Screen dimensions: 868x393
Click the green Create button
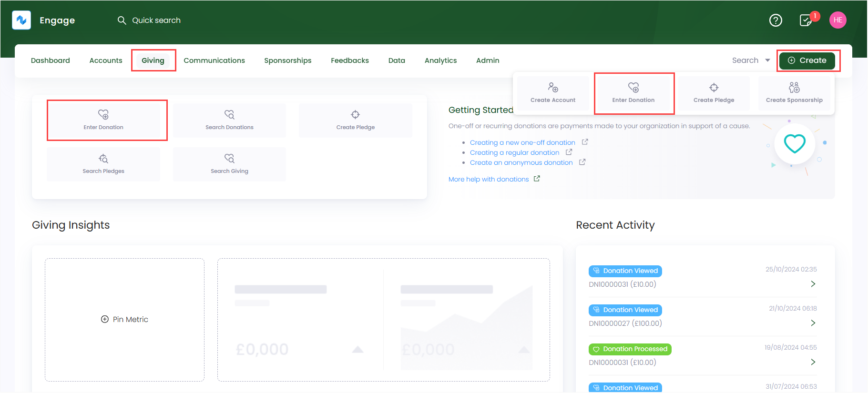tap(807, 60)
